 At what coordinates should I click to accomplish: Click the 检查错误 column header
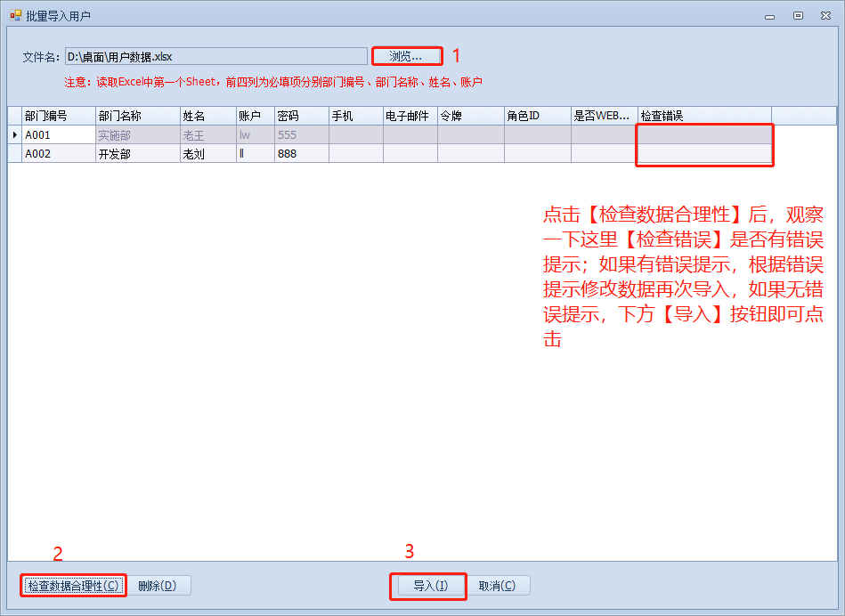[703, 116]
